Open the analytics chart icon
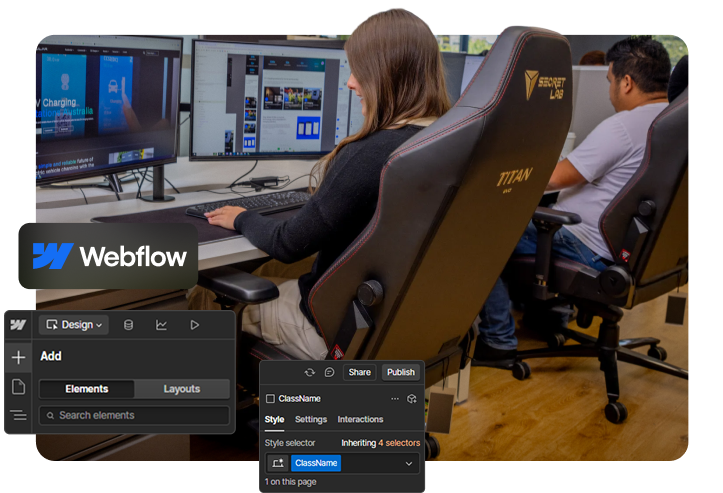The image size is (723, 493). click(161, 325)
